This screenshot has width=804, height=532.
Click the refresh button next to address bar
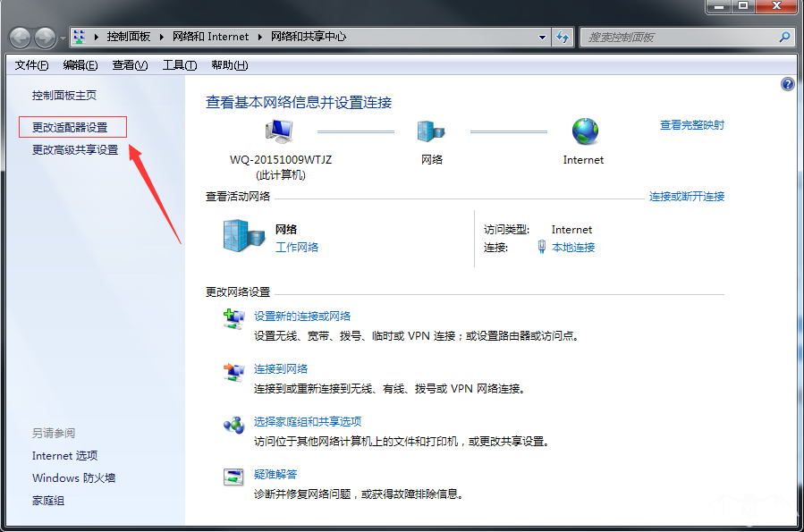pos(563,37)
